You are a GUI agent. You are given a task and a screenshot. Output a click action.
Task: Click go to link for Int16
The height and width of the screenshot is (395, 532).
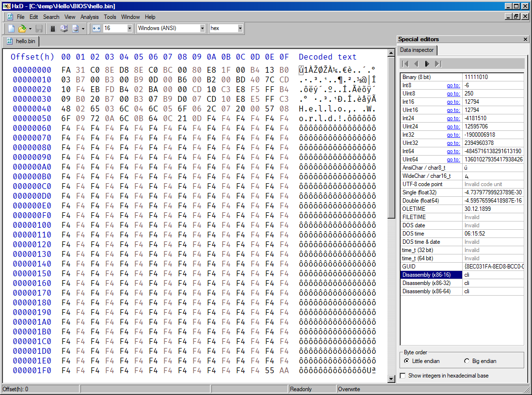(x=453, y=102)
